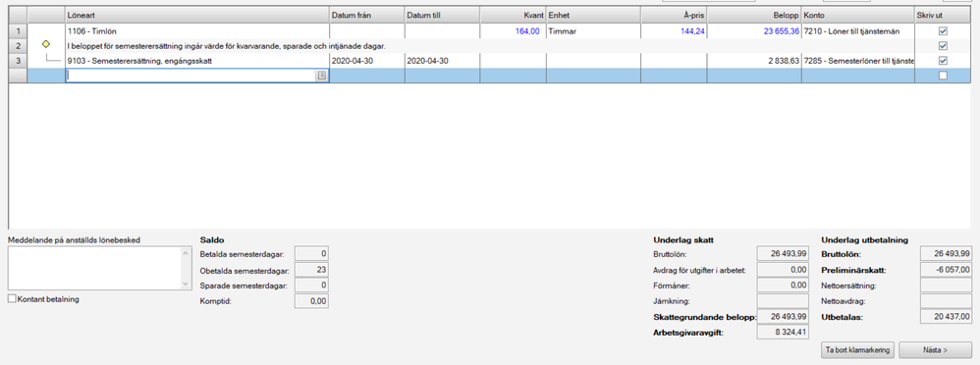Click inside Meddelande på anställds lönebesked box
The image size is (980, 365).
(93, 268)
